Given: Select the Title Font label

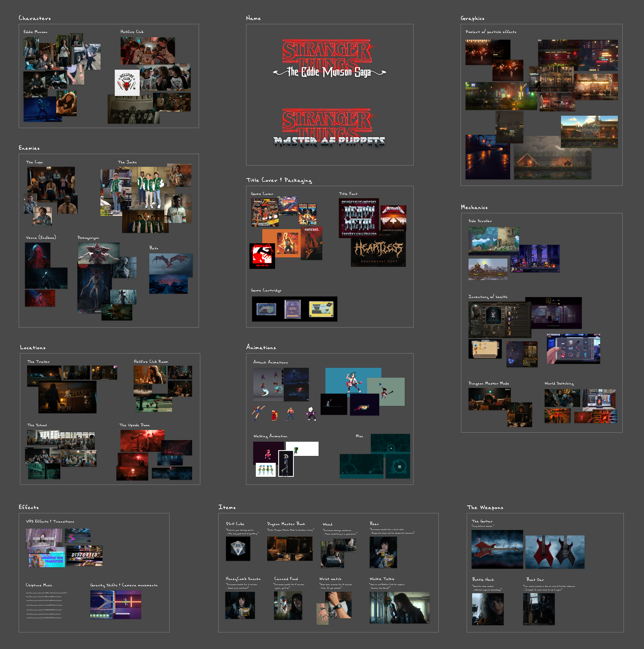Looking at the screenshot, I should pos(348,194).
